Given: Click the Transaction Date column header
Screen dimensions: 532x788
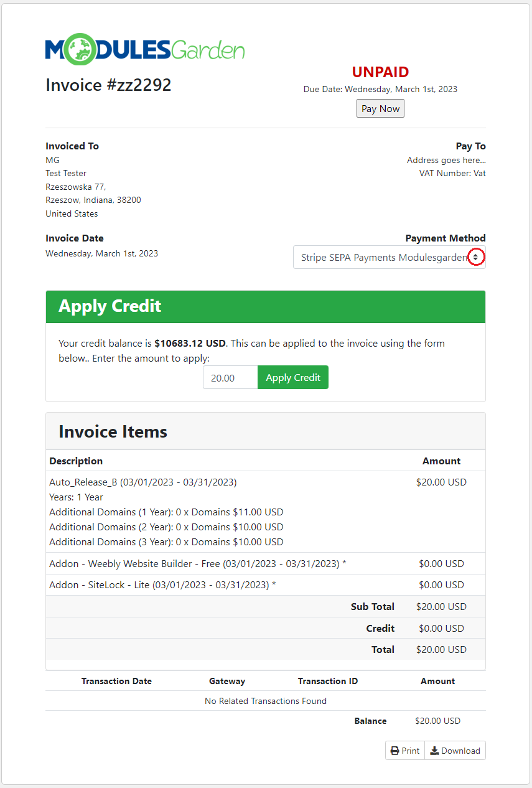Looking at the screenshot, I should [116, 682].
